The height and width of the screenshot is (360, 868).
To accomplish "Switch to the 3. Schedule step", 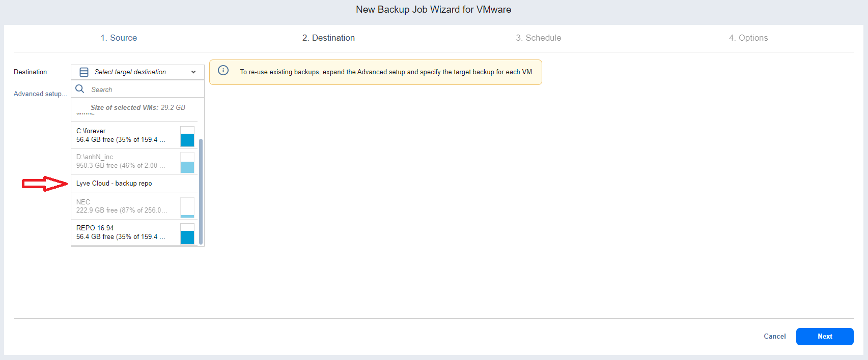I will pos(538,38).
